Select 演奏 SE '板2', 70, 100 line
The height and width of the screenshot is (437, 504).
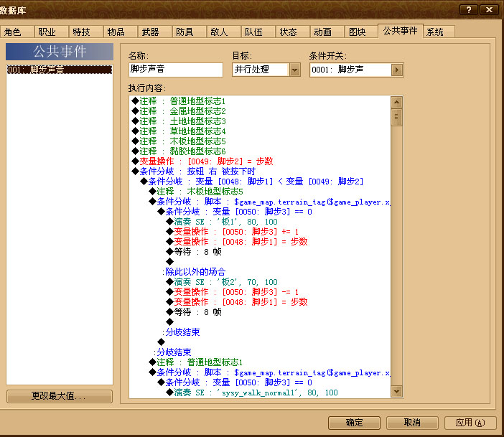(x=222, y=282)
